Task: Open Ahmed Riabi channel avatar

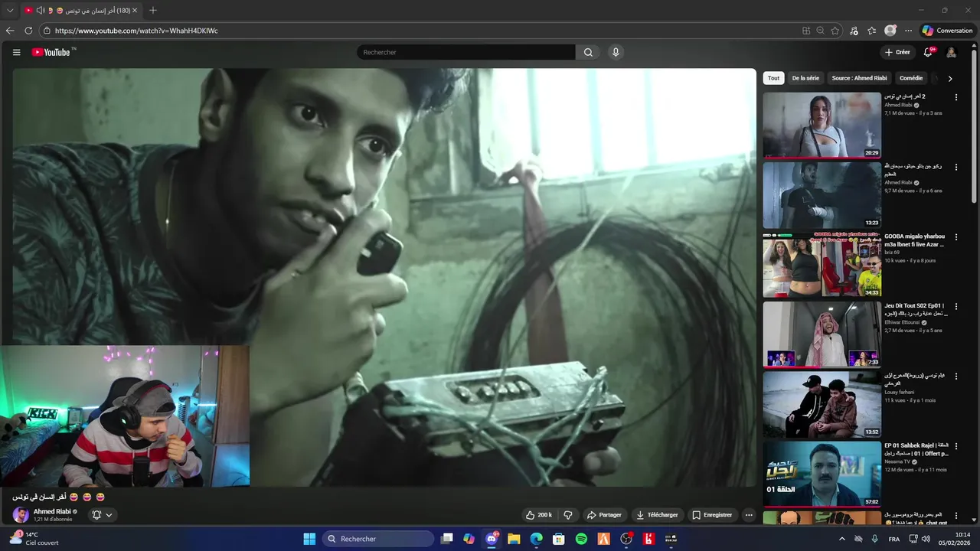Action: click(21, 515)
